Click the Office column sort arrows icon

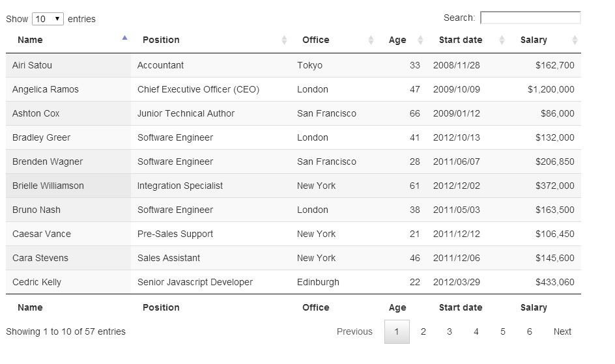tap(371, 40)
